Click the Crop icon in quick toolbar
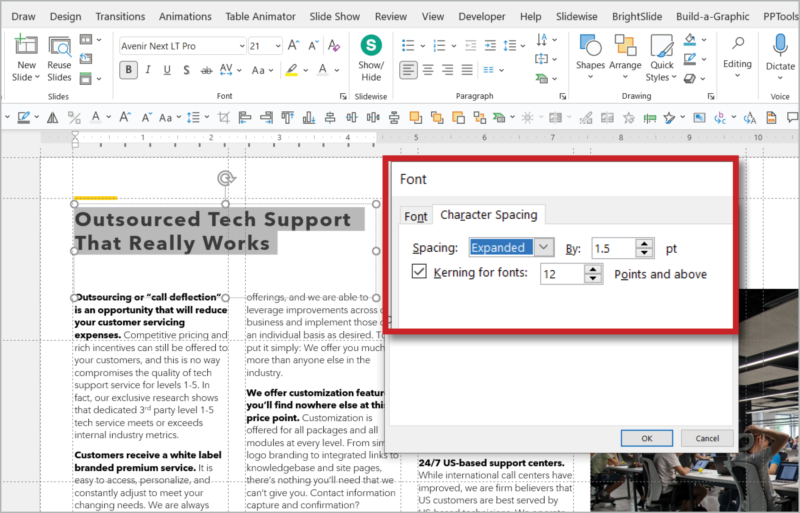Image resolution: width=800 pixels, height=513 pixels. (x=223, y=118)
